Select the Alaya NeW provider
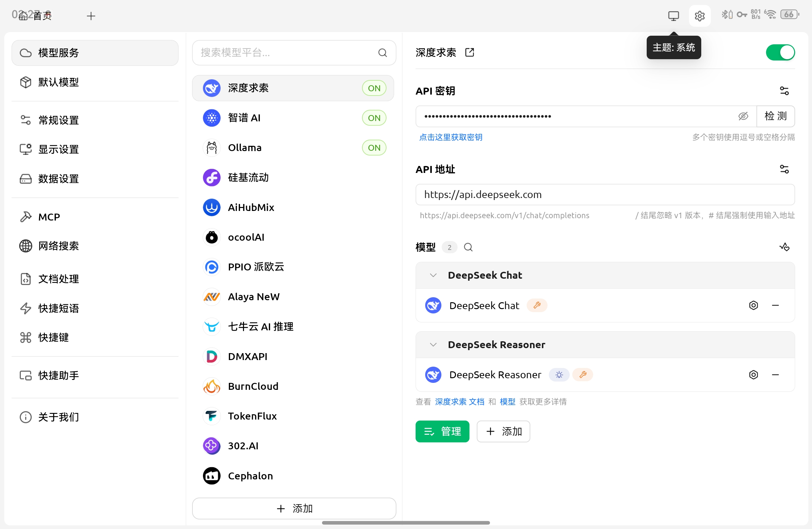This screenshot has width=812, height=529. [x=293, y=297]
